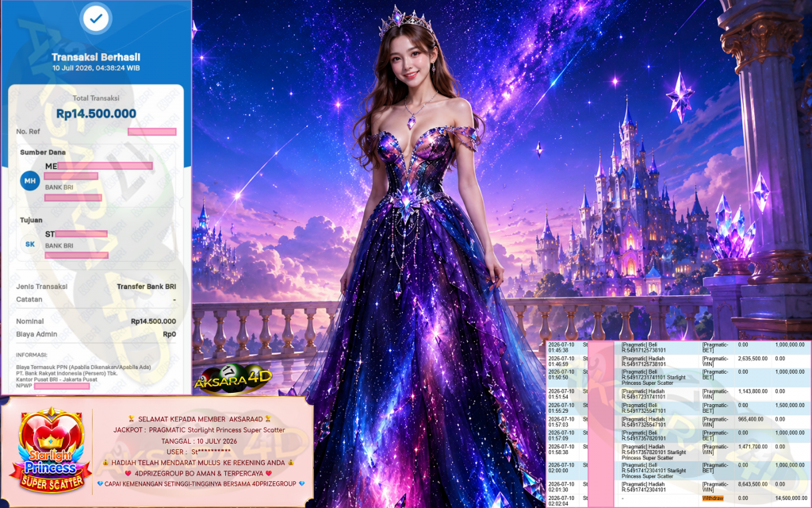The width and height of the screenshot is (812, 508).
Task: Click the withdraw amount '14,500,000.00'
Action: (791, 498)
